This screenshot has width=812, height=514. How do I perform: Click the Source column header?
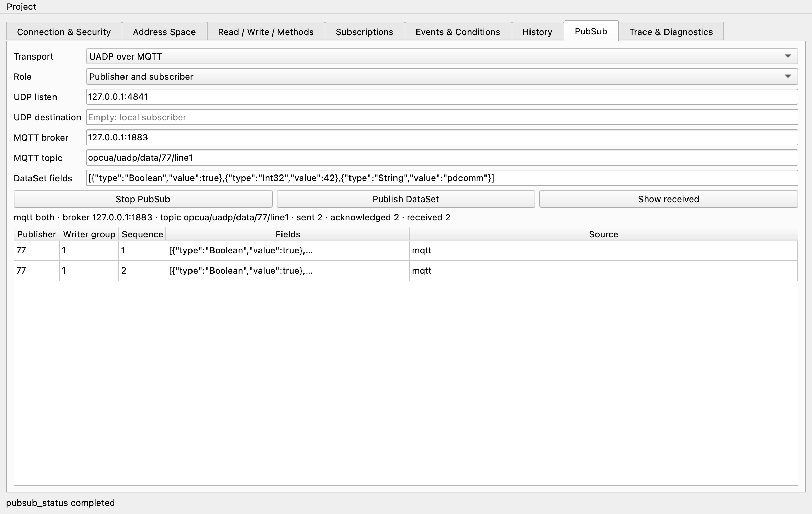coord(604,234)
